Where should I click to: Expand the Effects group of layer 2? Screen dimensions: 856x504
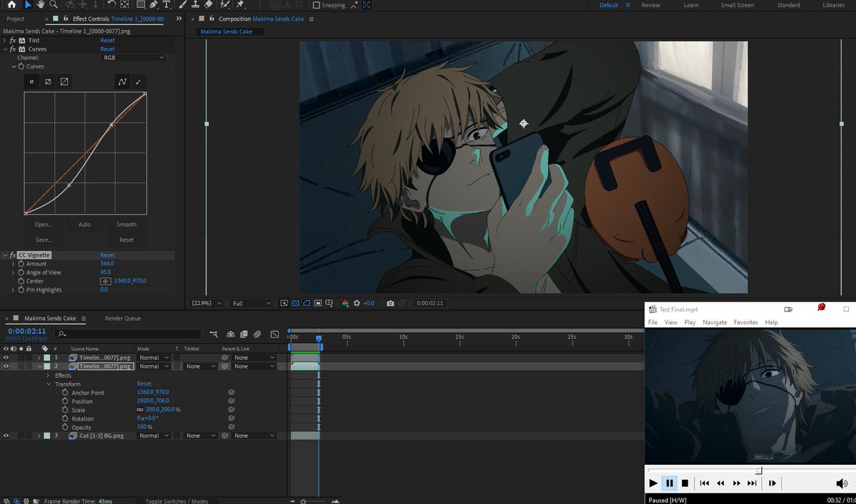(x=48, y=375)
